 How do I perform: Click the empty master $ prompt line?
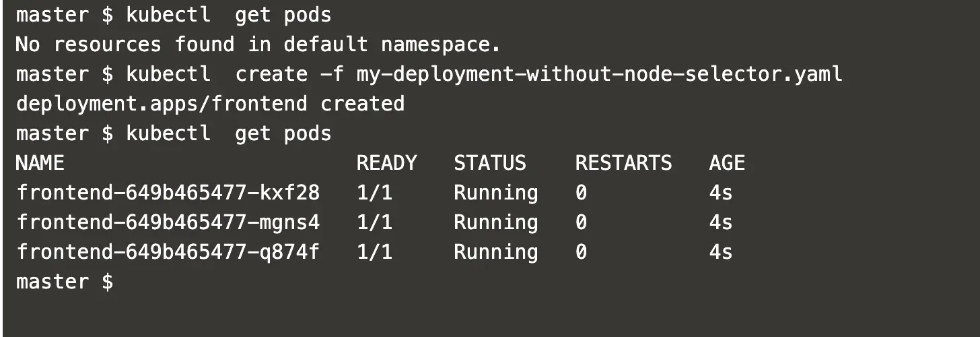65,282
